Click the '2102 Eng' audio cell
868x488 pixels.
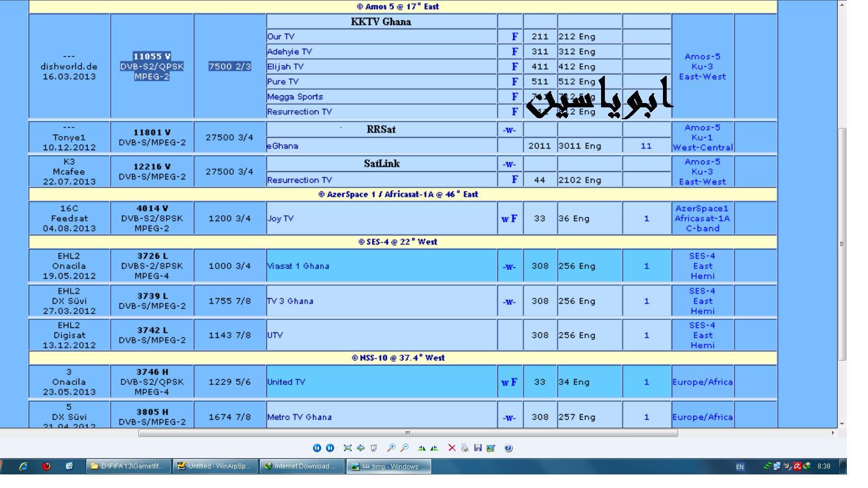[590, 180]
